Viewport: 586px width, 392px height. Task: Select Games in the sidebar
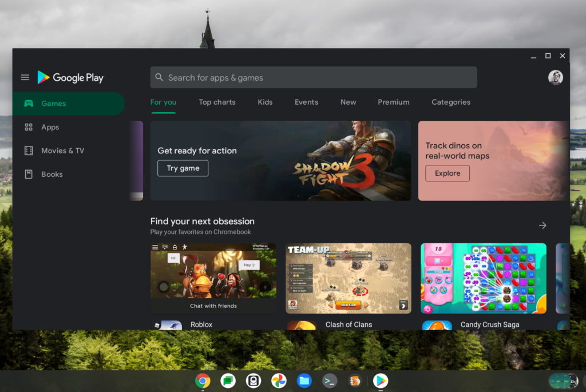[69, 104]
